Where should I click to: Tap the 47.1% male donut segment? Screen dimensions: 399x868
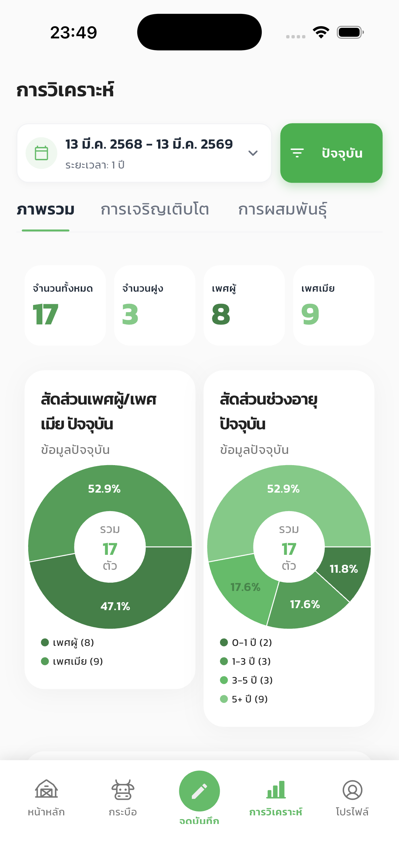[x=115, y=606]
